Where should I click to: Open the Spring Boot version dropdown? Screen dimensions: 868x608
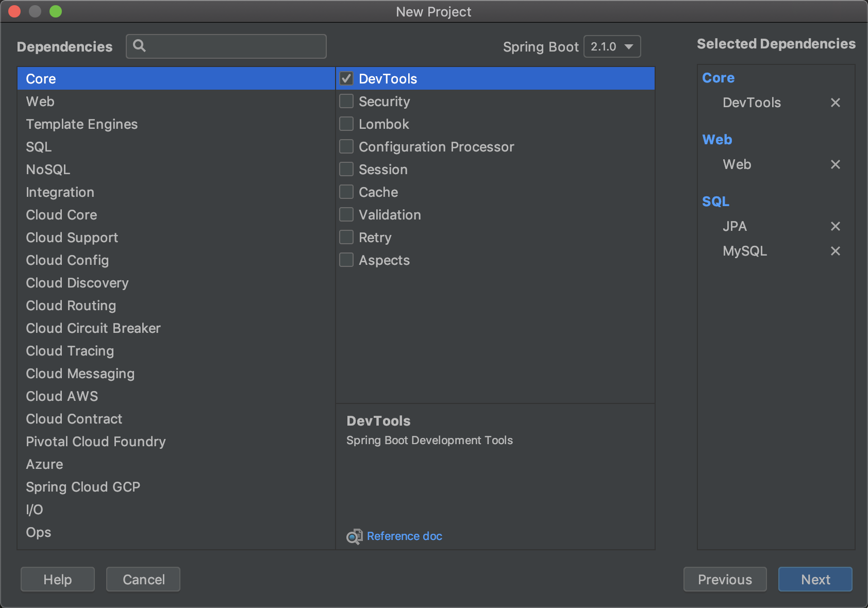tap(612, 46)
